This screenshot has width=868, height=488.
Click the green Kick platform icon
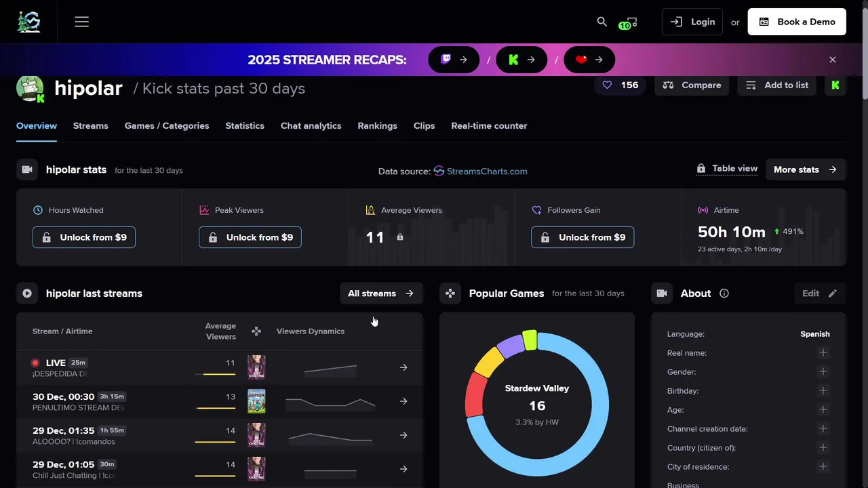tap(835, 85)
